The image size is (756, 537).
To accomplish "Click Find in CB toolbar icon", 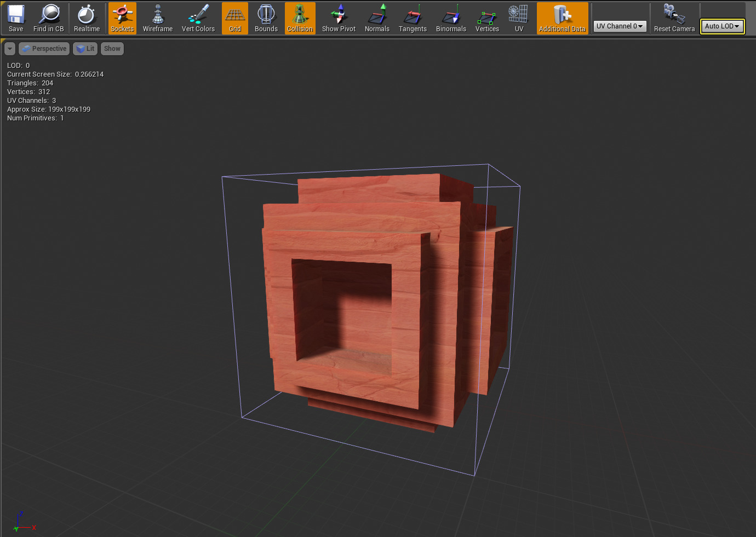I will 48,18.
